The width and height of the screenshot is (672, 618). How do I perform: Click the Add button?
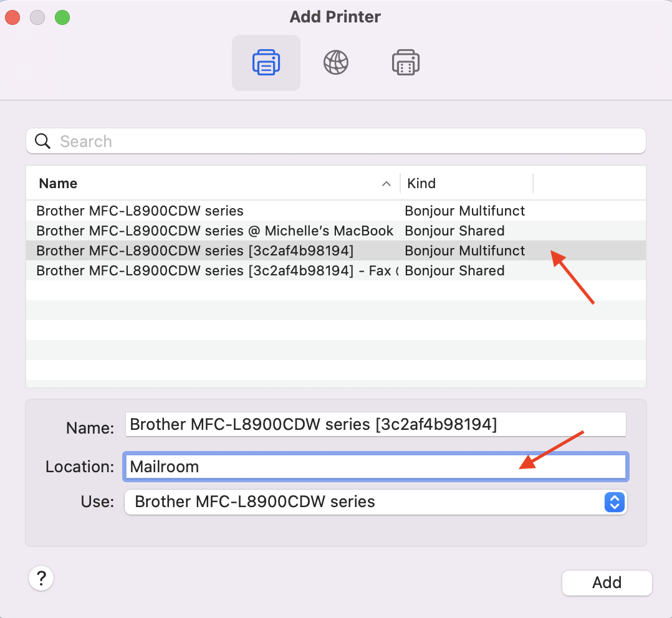click(x=607, y=582)
